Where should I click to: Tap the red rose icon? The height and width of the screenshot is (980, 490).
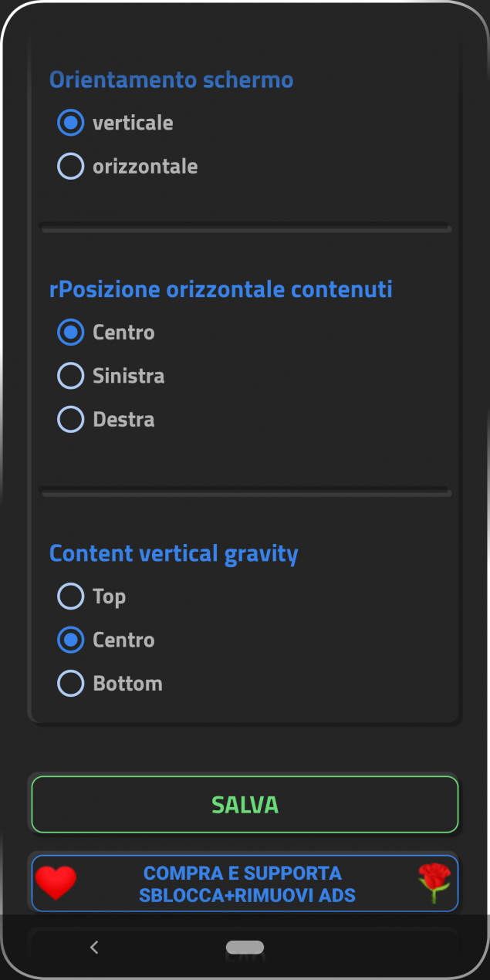pos(434,883)
